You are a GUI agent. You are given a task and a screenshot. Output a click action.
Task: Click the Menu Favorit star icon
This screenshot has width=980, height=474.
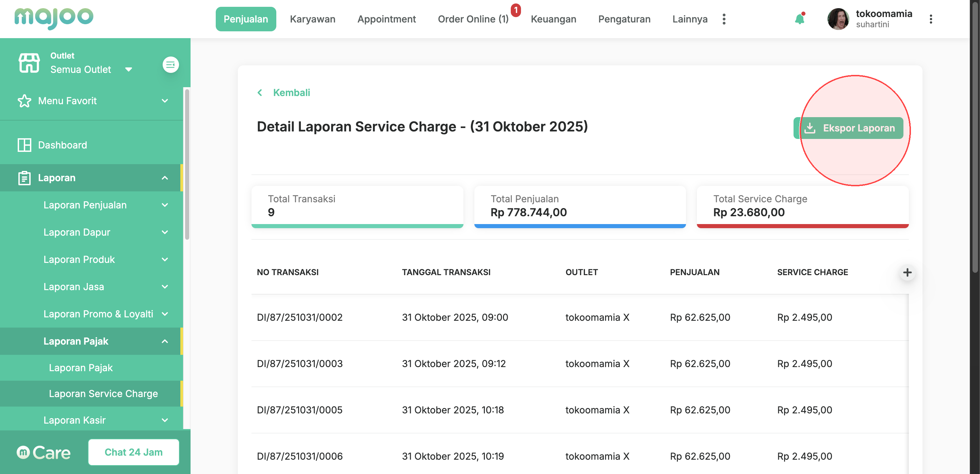click(24, 101)
